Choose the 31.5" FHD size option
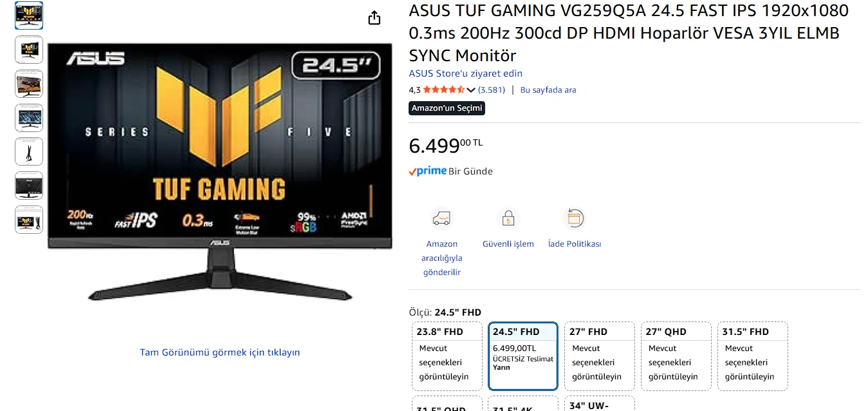868x411 pixels. click(x=753, y=356)
